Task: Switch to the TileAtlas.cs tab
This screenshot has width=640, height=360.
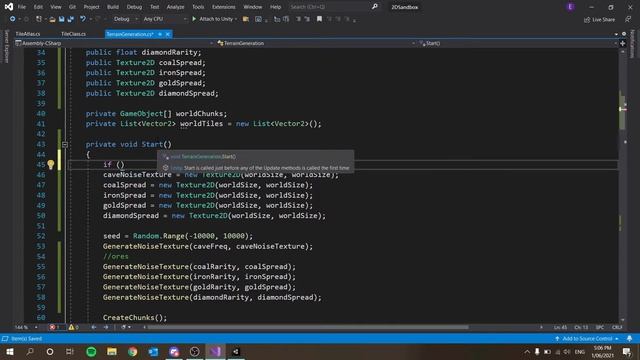Action: [28, 34]
